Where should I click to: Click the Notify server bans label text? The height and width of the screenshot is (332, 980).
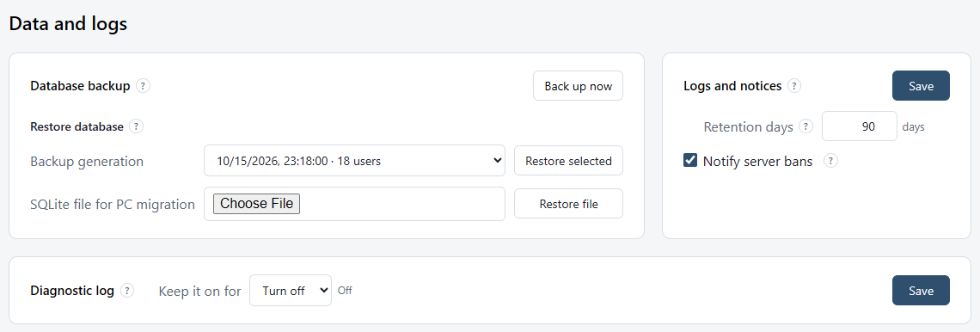pyautogui.click(x=758, y=162)
